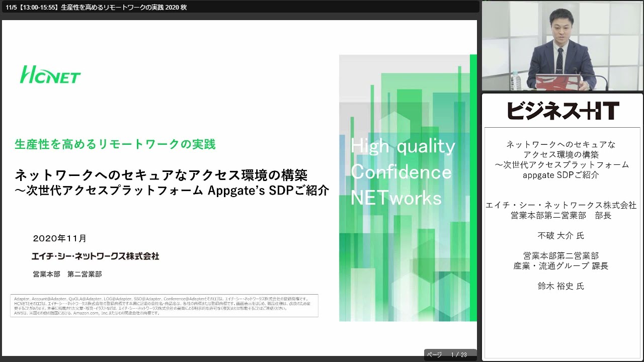Click the webinar title in the top bar
Image resolution: width=644 pixels, height=362 pixels.
tap(96, 7)
